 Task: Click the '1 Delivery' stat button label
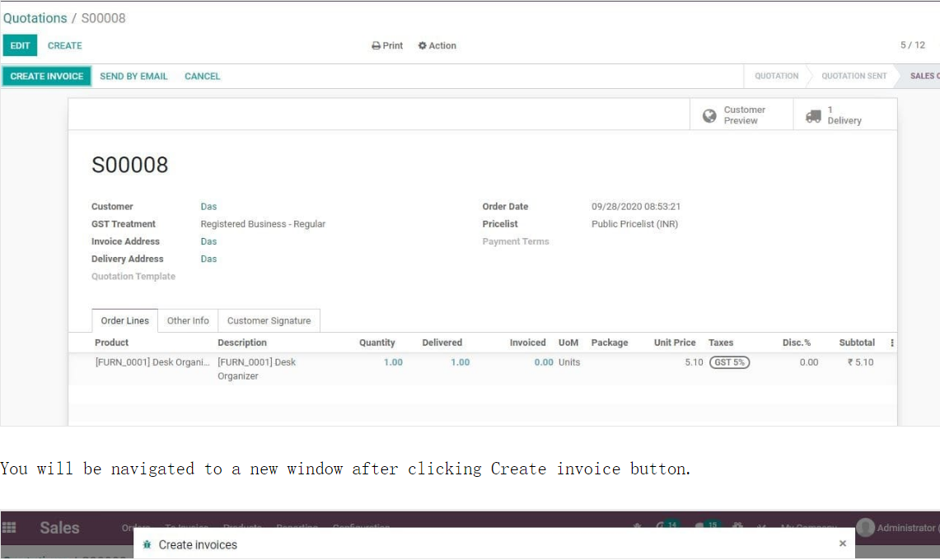point(844,115)
